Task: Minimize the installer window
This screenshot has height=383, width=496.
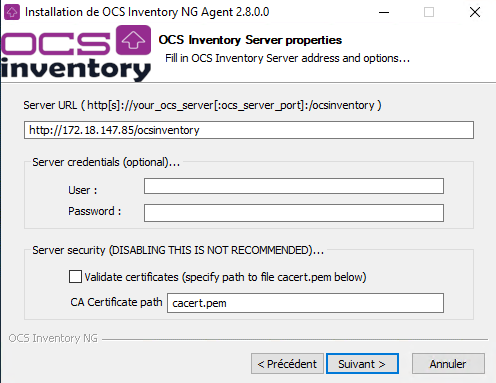Action: click(x=384, y=12)
